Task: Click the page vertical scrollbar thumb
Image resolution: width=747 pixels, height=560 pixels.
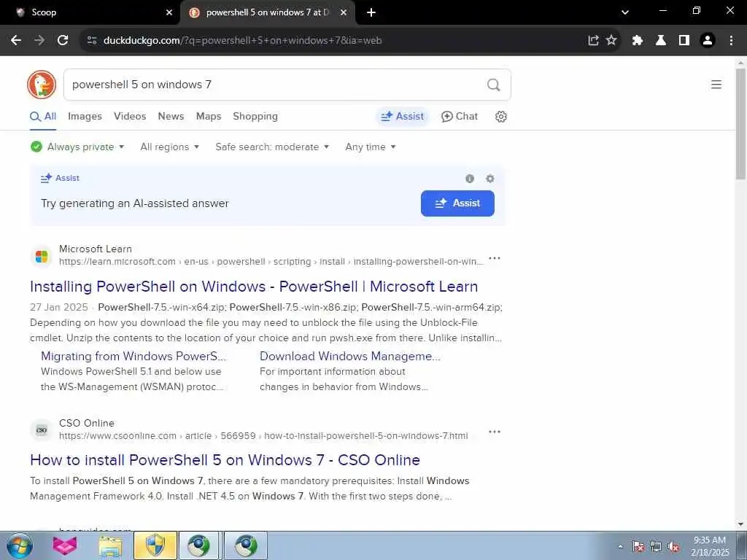Action: tap(740, 124)
